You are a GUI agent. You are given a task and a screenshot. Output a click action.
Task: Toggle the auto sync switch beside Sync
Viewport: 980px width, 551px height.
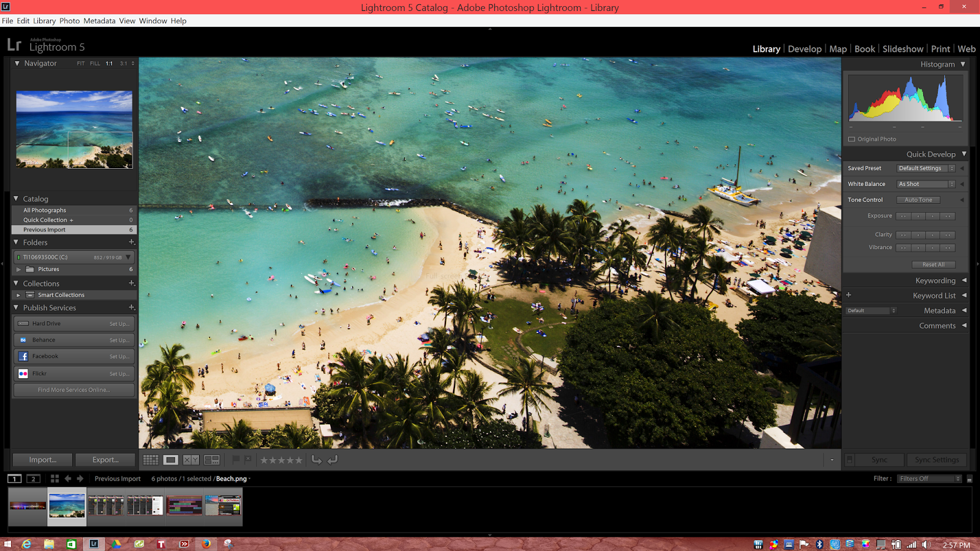tap(850, 460)
